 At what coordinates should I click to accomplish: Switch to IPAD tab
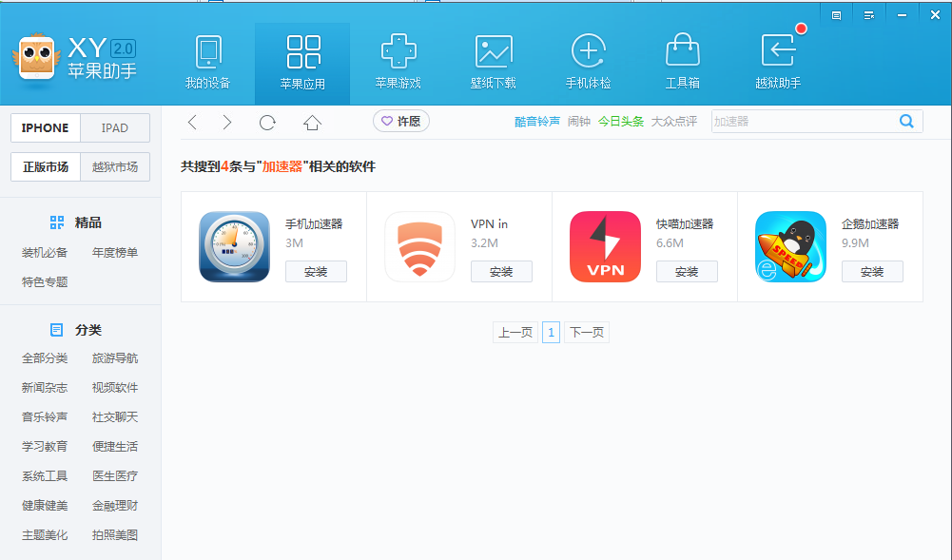[x=115, y=128]
